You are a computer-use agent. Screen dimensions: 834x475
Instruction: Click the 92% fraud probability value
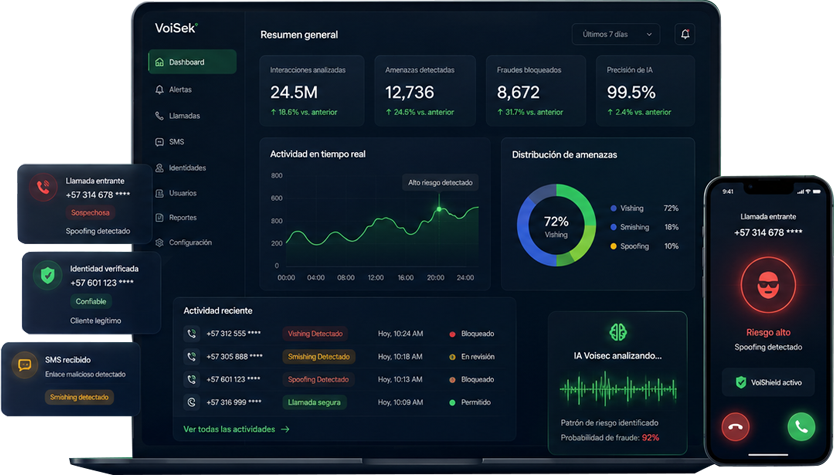point(650,438)
